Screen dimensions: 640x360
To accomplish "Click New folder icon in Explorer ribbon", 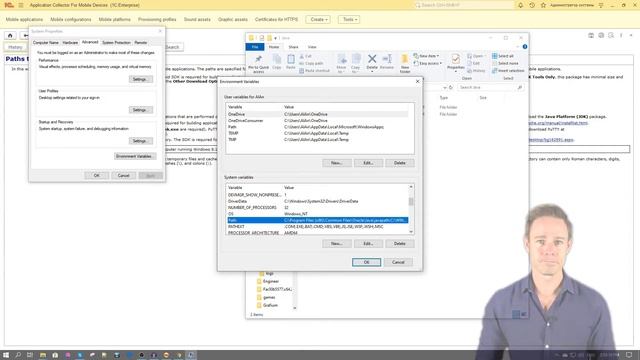I will [405, 64].
